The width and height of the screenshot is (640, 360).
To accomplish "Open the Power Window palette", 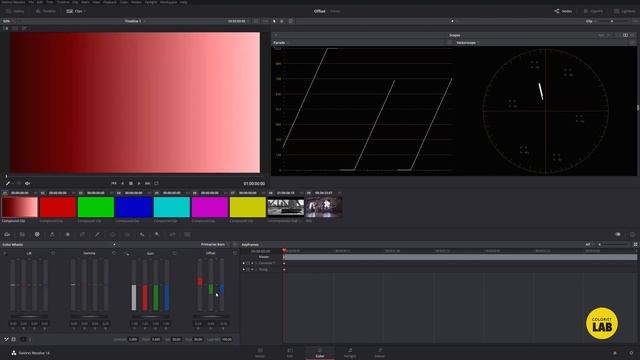I will coord(112,235).
